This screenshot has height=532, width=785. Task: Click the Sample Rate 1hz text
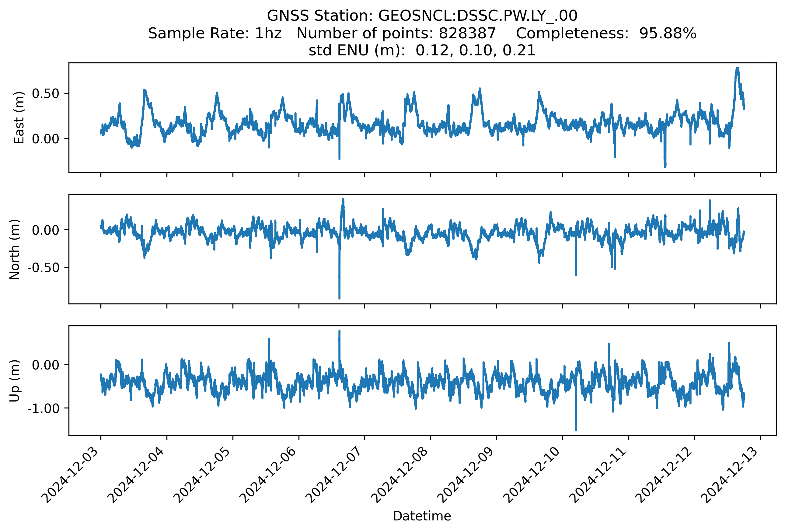(215, 33)
